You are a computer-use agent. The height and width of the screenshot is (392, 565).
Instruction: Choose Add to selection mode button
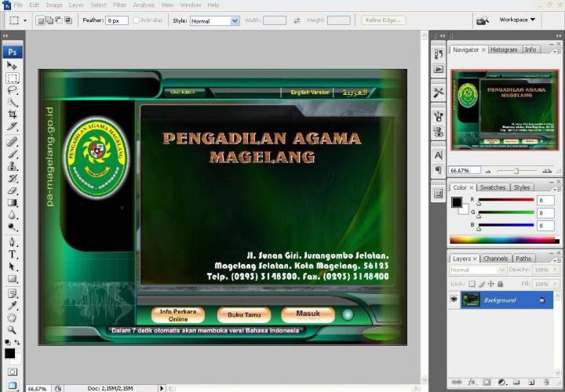point(49,20)
